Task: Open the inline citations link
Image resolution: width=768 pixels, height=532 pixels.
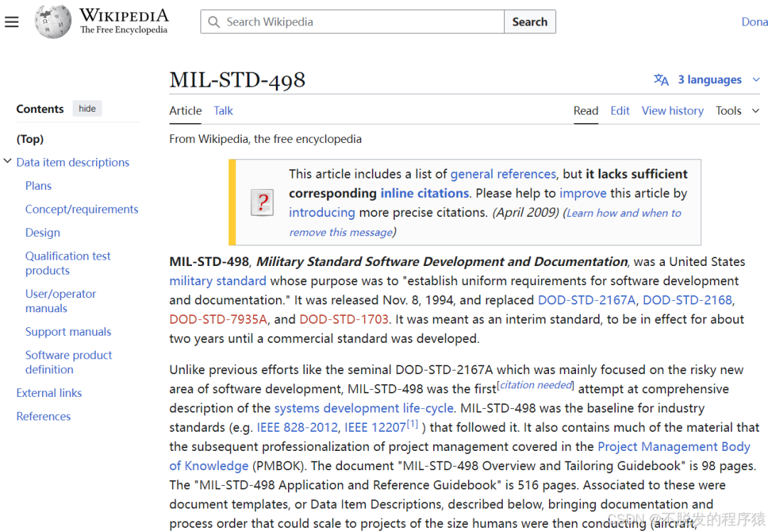Action: [425, 193]
